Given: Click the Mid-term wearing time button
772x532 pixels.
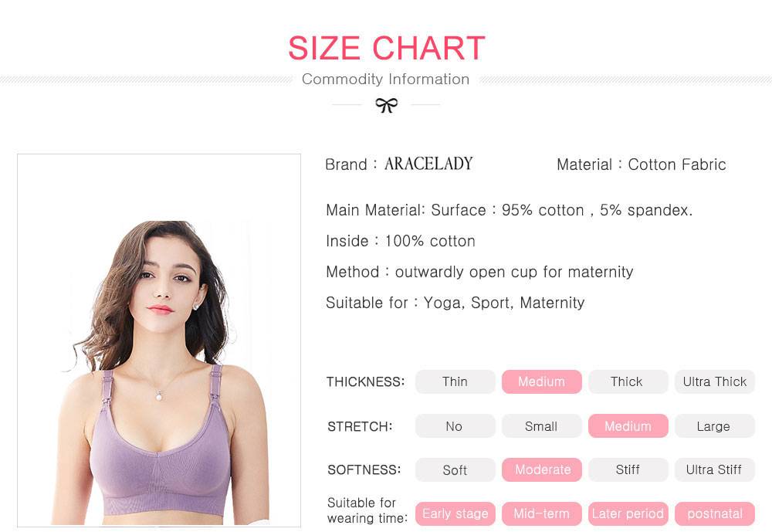Looking at the screenshot, I should [x=541, y=513].
